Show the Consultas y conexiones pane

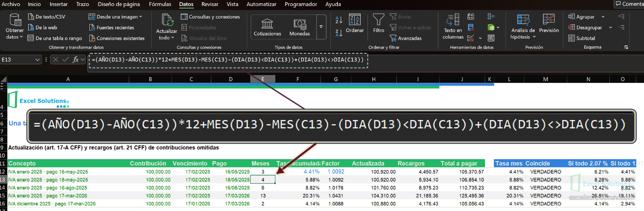[x=211, y=17]
